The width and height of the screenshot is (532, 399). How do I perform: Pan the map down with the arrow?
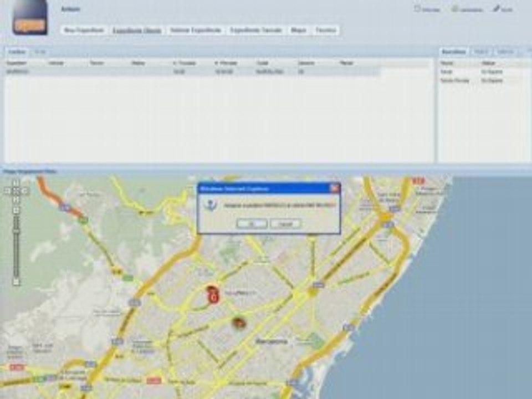coord(16,200)
